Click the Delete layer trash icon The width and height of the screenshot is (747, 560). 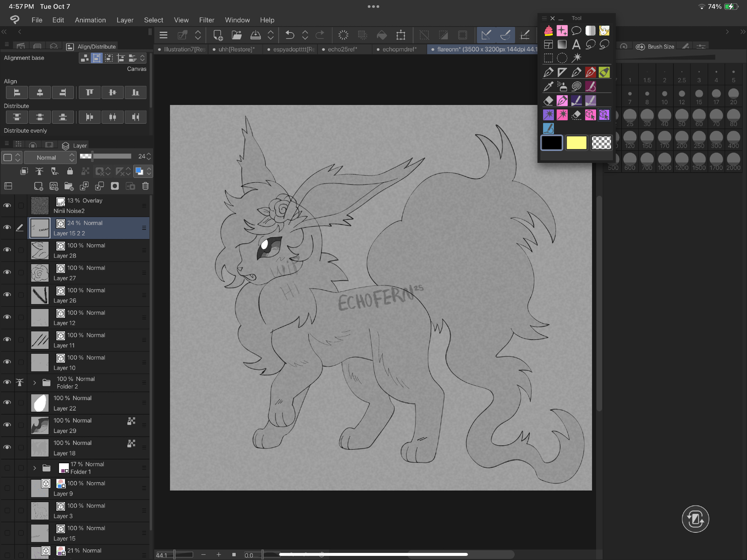(145, 186)
